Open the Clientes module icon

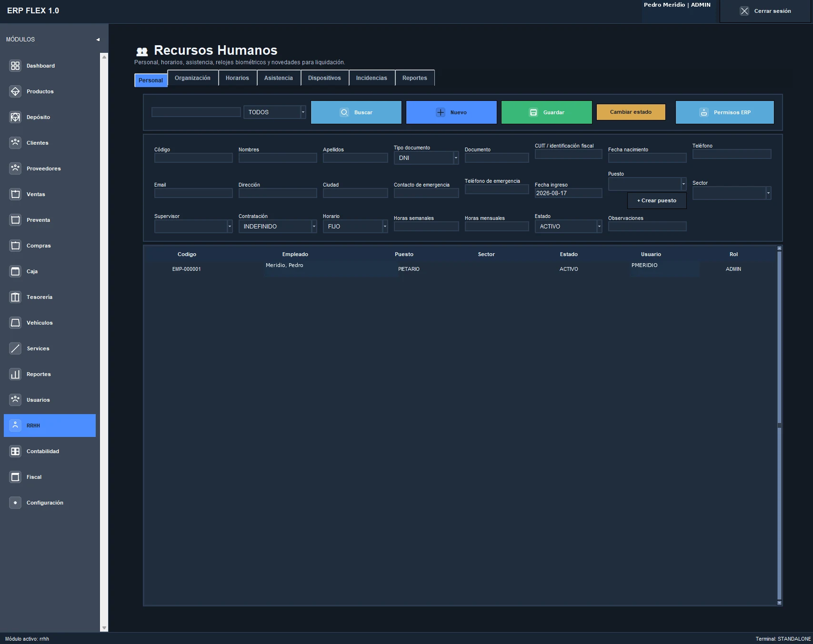tap(15, 143)
